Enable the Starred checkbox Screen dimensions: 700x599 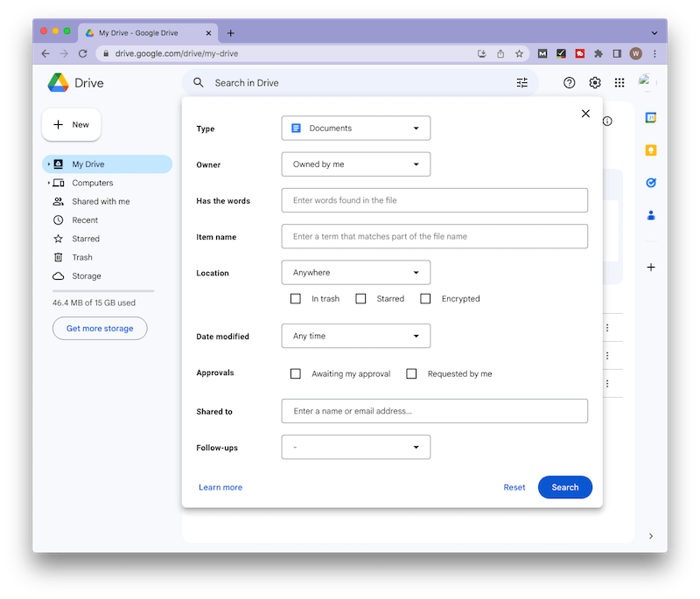click(x=360, y=299)
